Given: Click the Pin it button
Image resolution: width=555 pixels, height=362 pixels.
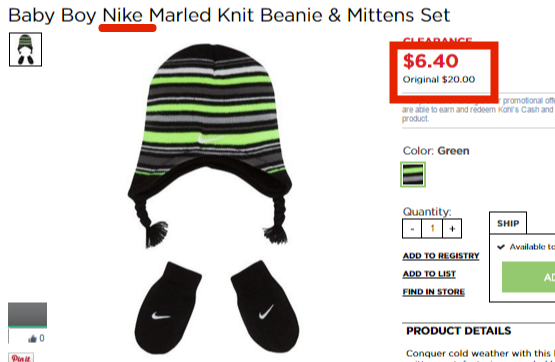Looking at the screenshot, I should 21,357.
